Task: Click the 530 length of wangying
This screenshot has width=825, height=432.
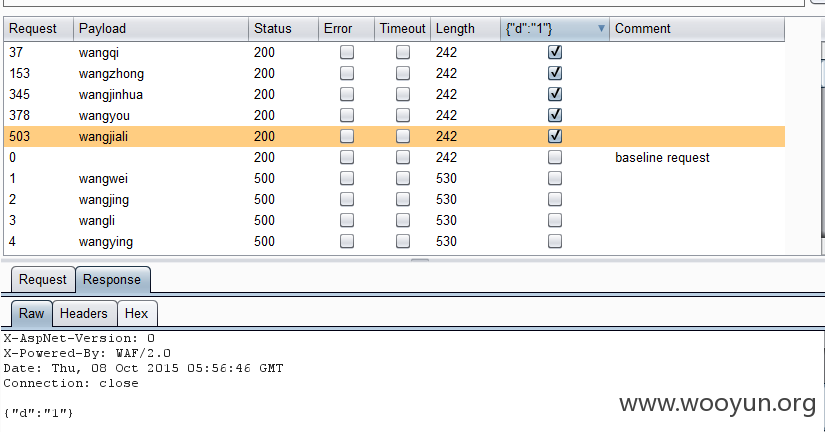Action: tap(446, 242)
